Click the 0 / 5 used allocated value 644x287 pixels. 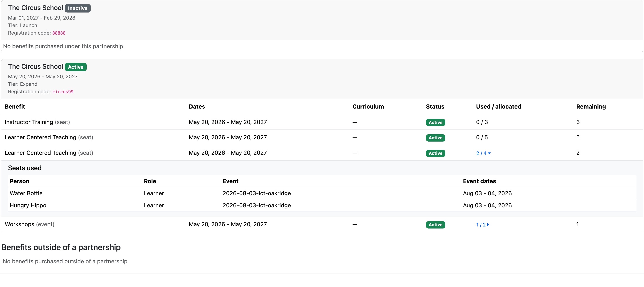tap(482, 137)
